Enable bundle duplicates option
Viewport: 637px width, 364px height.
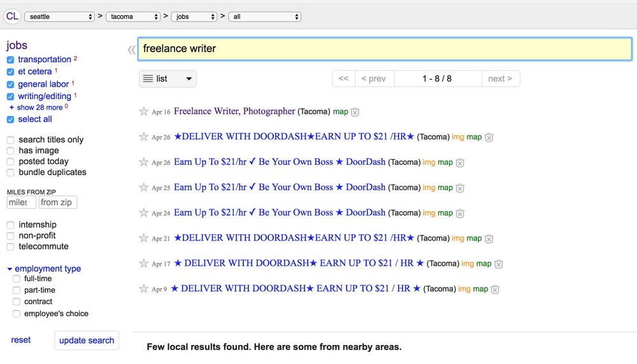click(11, 172)
